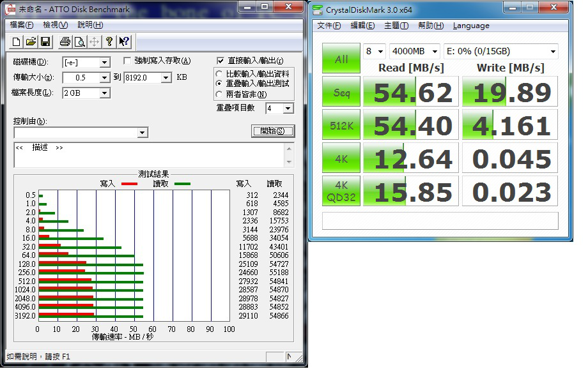The width and height of the screenshot is (588, 383).
Task: Click the description scrollbar up arrow
Action: (x=289, y=149)
